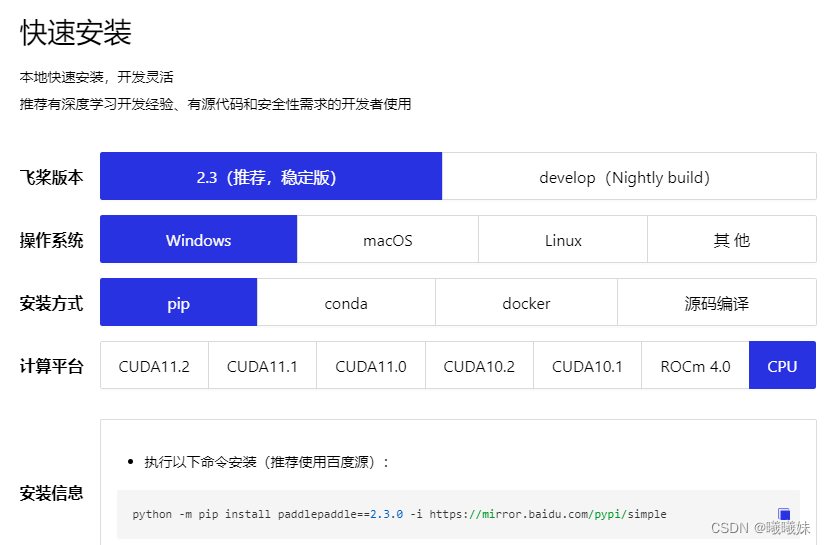Select ROCm 4.0 compute platform
826x545 pixels.
pos(695,365)
